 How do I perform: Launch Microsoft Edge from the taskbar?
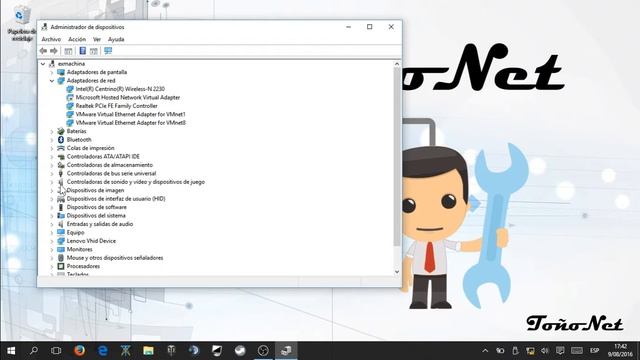102,351
